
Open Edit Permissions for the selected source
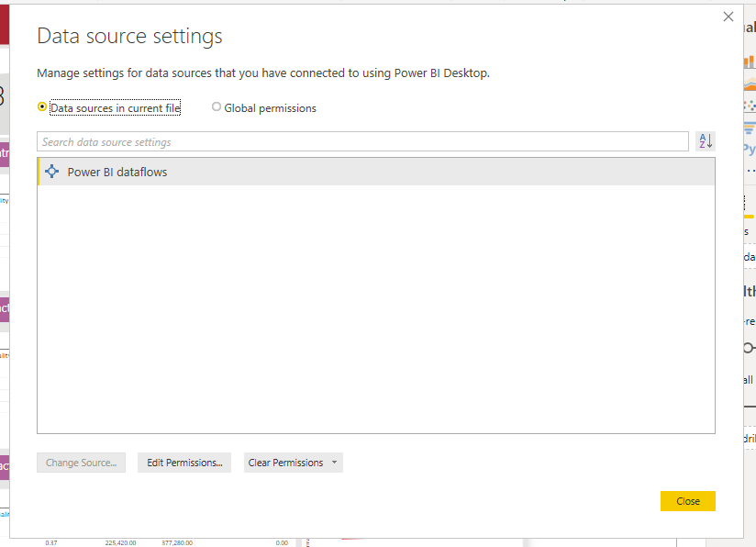184,463
